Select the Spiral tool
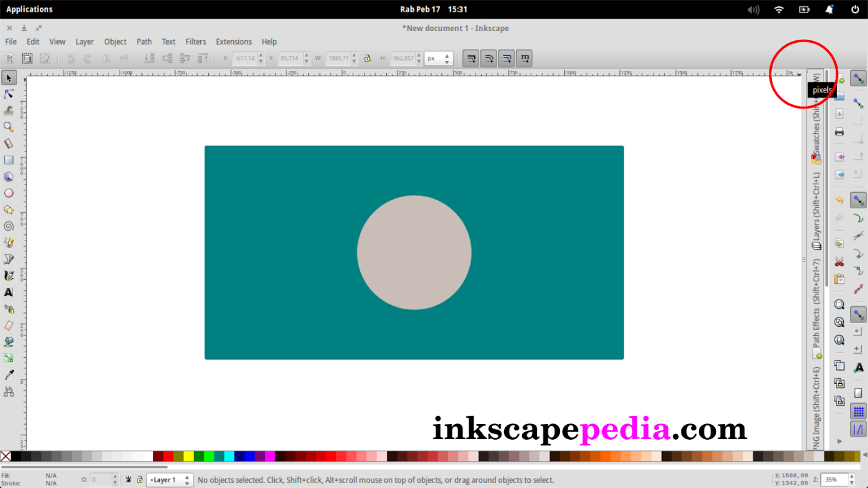The width and height of the screenshot is (868, 488). click(9, 226)
